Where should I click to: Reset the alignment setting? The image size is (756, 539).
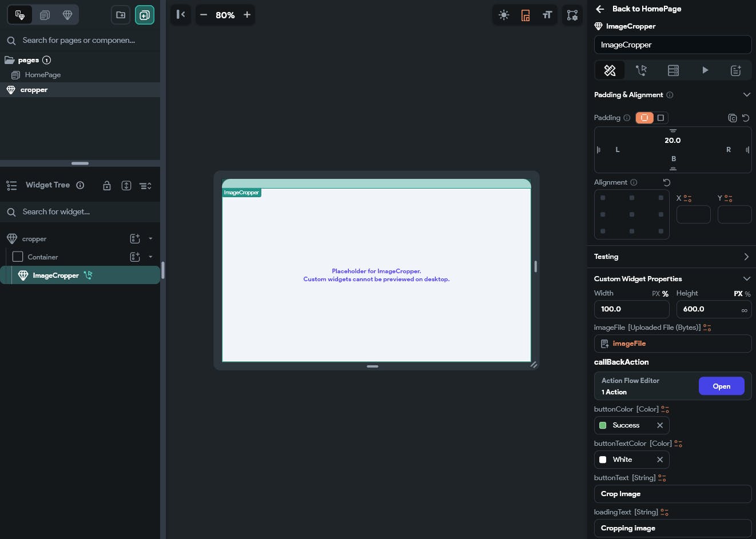[x=667, y=182]
